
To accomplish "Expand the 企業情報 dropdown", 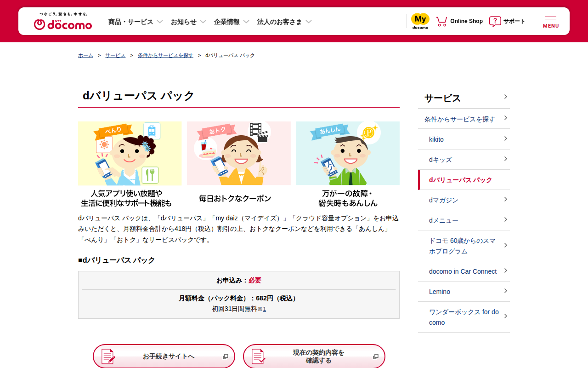I will click(246, 22).
